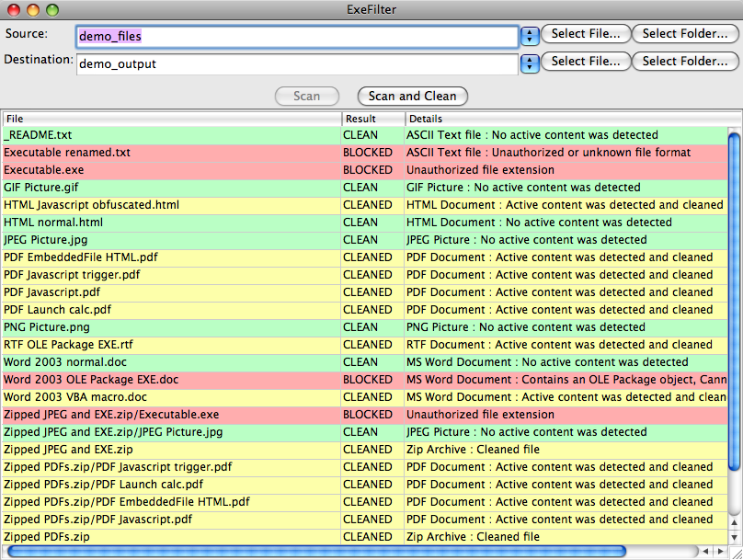Select the JPEG Picture.jpg file row
The image size is (743, 560).
365,240
